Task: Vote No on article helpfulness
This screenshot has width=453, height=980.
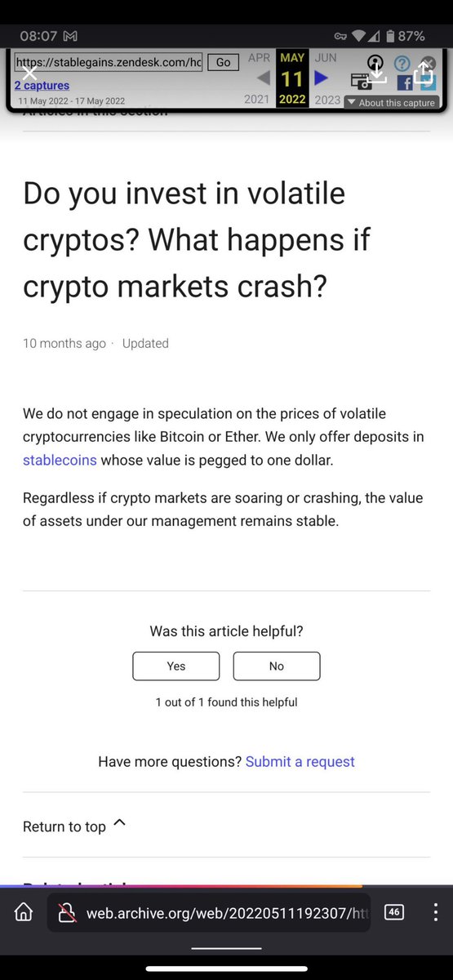Action: 277,666
